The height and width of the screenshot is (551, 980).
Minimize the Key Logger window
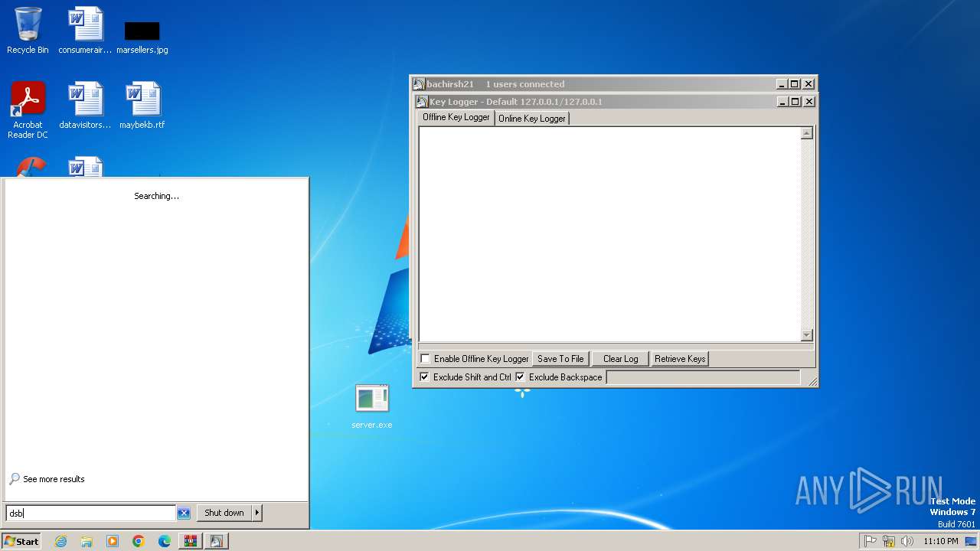click(x=782, y=102)
